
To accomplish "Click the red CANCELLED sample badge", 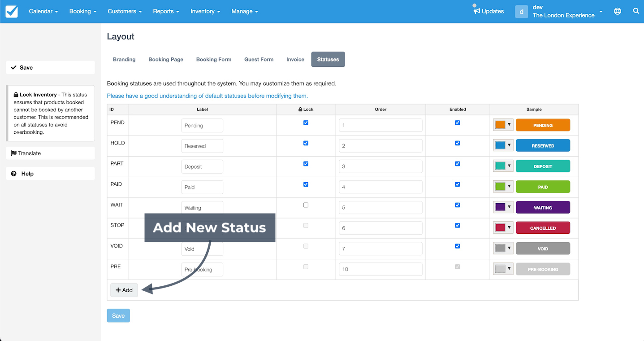I will (x=543, y=228).
